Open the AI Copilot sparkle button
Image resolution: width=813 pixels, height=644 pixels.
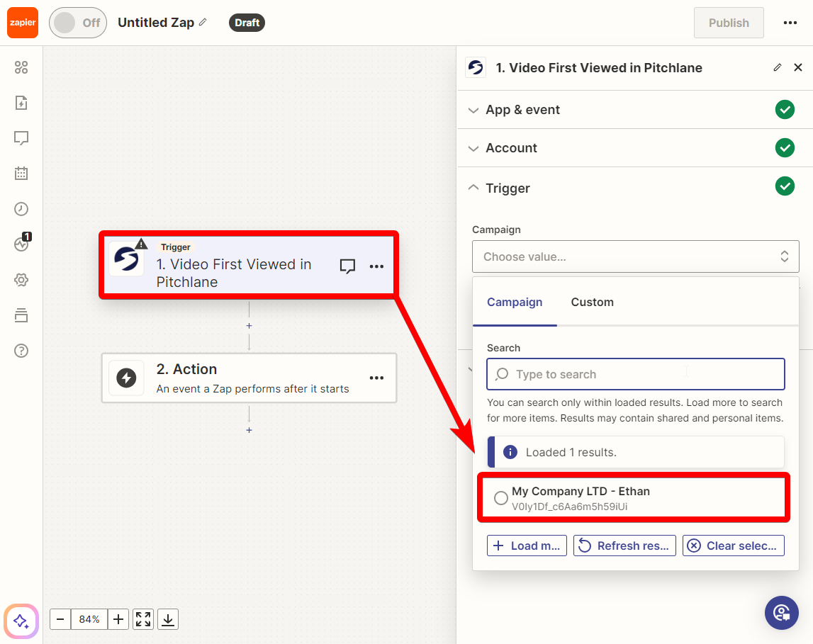click(x=21, y=621)
